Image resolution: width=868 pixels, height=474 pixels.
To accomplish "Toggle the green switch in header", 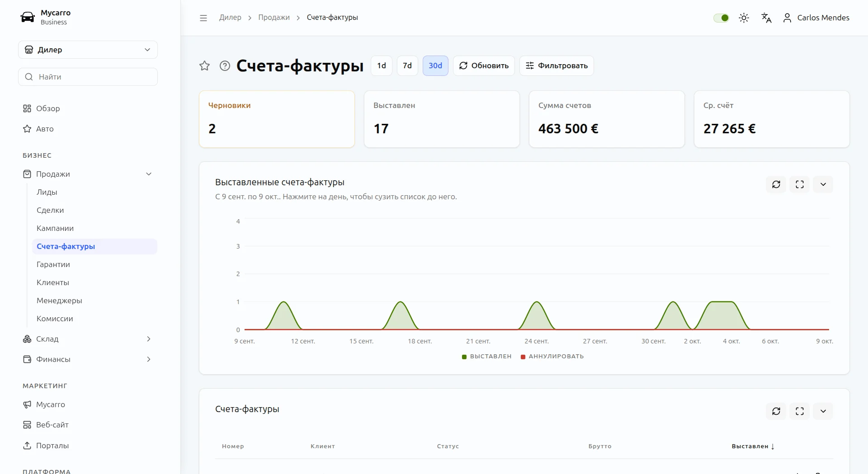I will (721, 18).
